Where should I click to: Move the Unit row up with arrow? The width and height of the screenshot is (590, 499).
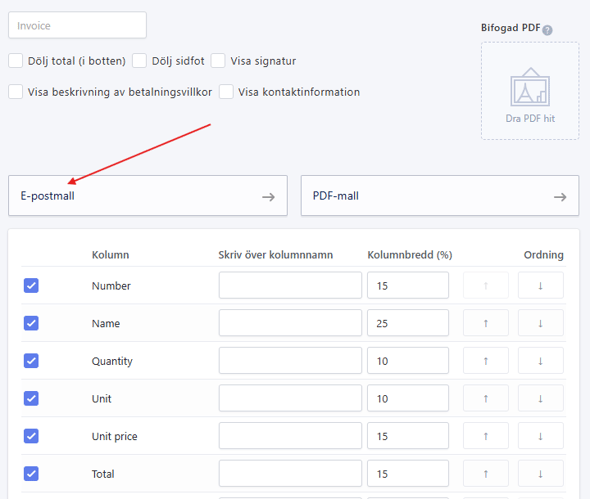tap(485, 398)
